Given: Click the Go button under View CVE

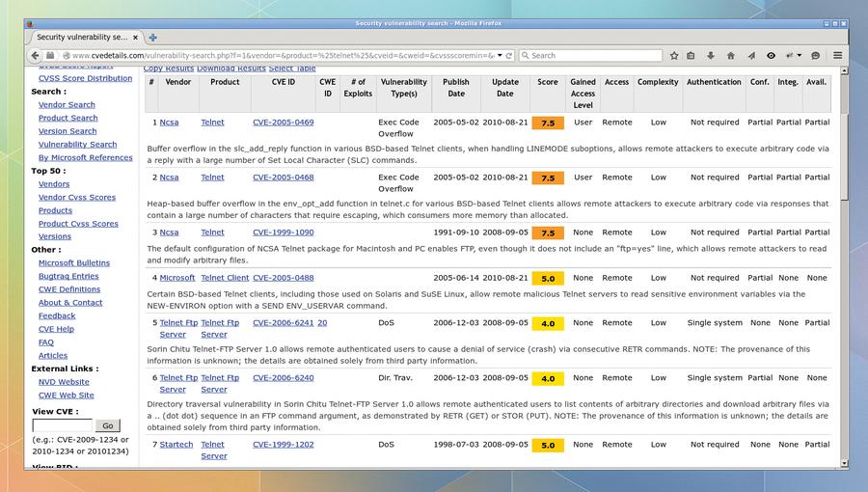Looking at the screenshot, I should (107, 425).
